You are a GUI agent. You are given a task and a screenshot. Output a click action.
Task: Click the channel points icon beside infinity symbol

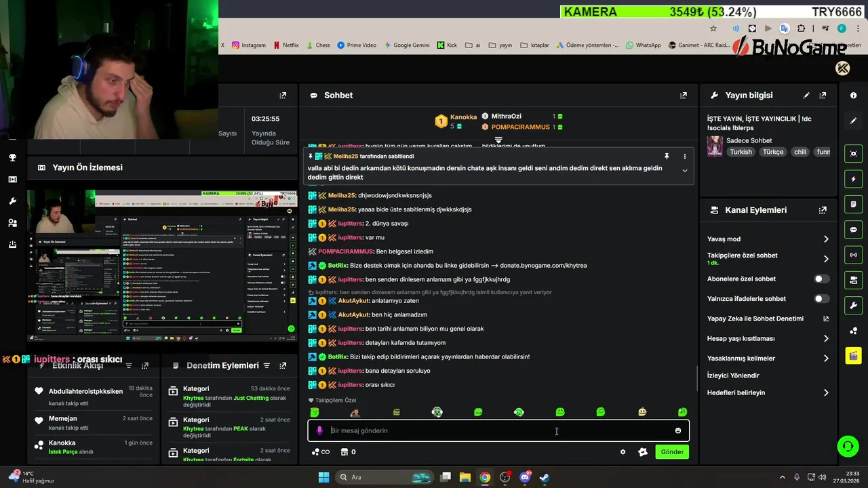click(315, 452)
